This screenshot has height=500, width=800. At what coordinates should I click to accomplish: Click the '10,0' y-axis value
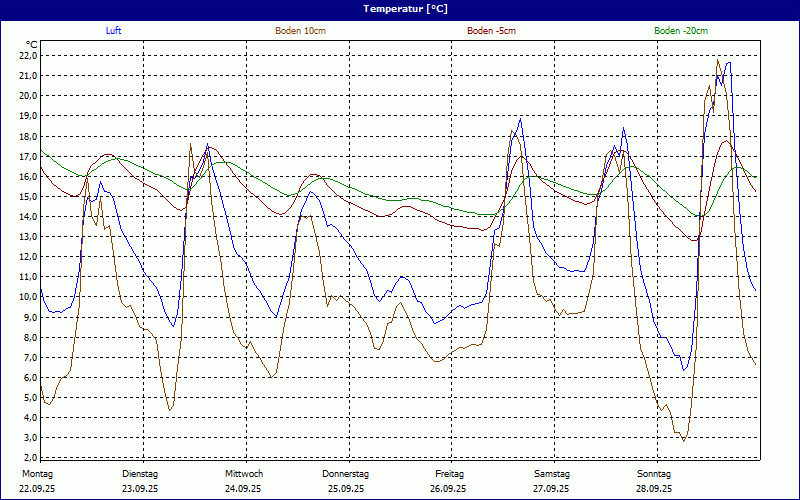(29, 297)
